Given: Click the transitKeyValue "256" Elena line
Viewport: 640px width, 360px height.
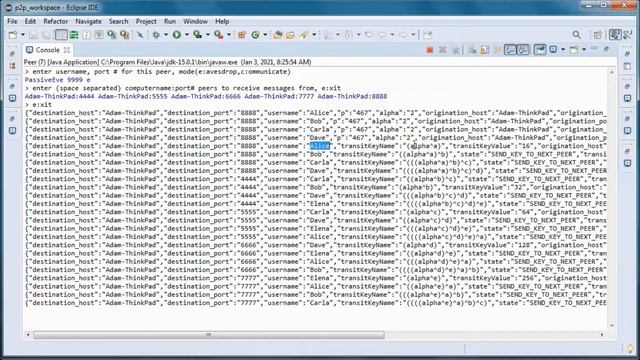Looking at the screenshot, I should tap(316, 278).
